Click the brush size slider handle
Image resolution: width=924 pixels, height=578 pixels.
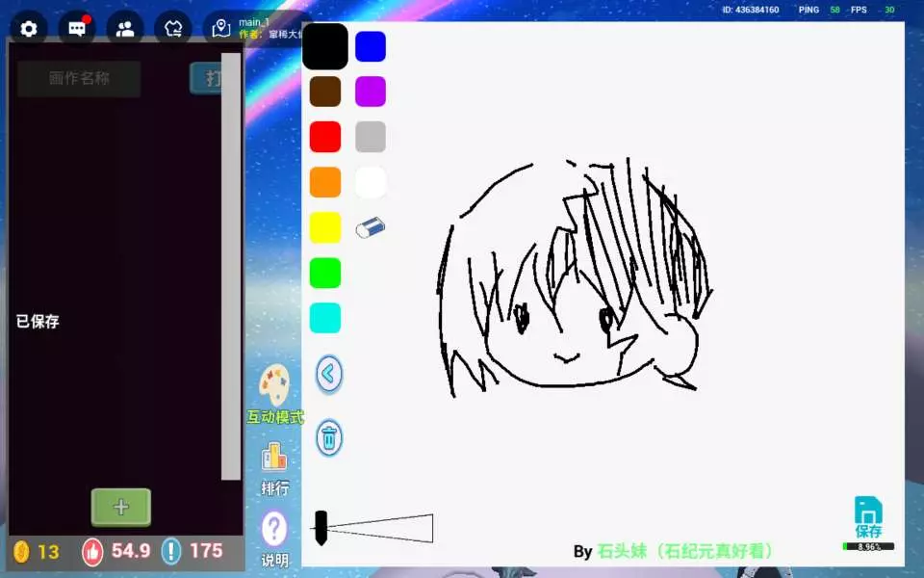(x=321, y=528)
